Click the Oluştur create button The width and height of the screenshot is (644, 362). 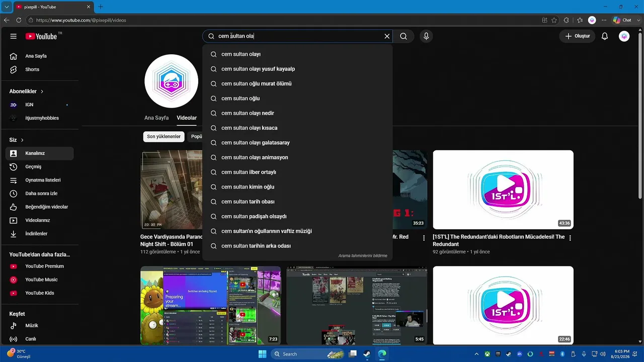point(577,36)
